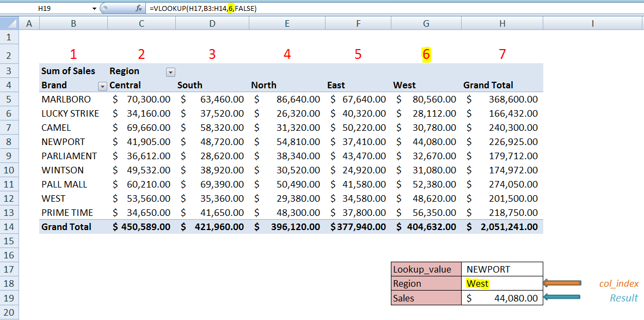Select row 17 header
Viewport: 644px width, 320px height.
pyautogui.click(x=9, y=269)
